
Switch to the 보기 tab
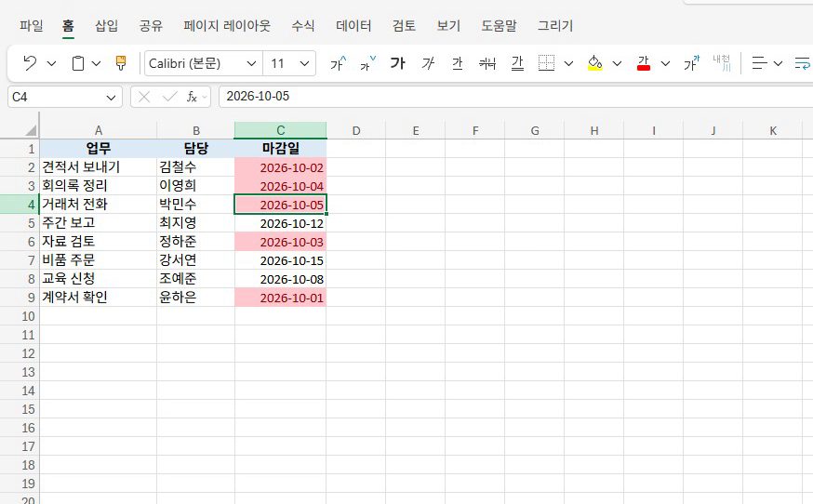448,25
